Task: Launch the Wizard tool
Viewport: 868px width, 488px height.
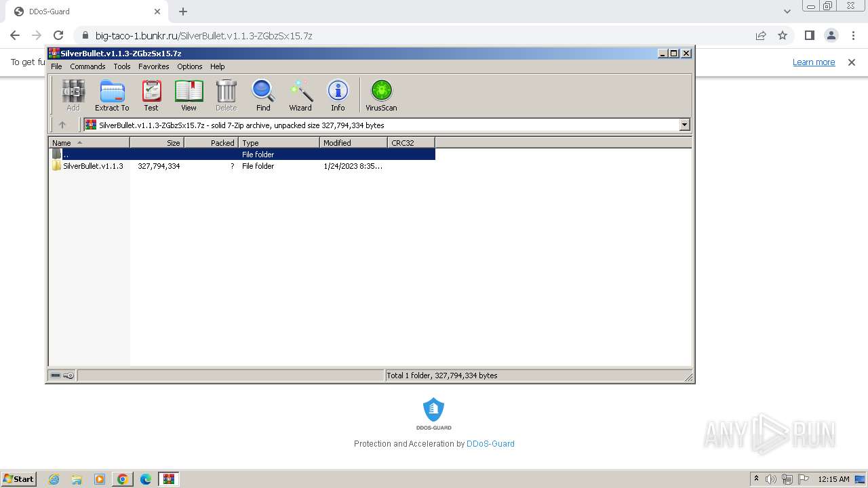Action: tap(300, 95)
